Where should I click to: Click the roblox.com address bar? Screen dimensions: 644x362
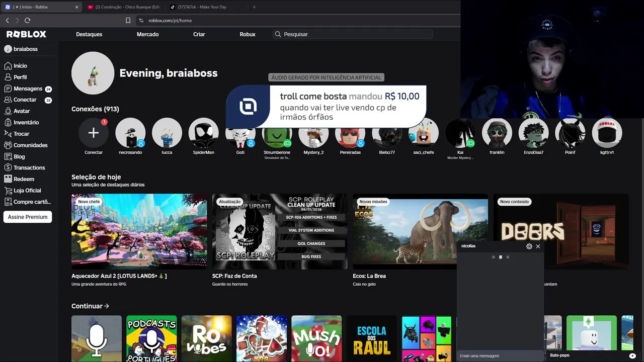click(x=297, y=21)
